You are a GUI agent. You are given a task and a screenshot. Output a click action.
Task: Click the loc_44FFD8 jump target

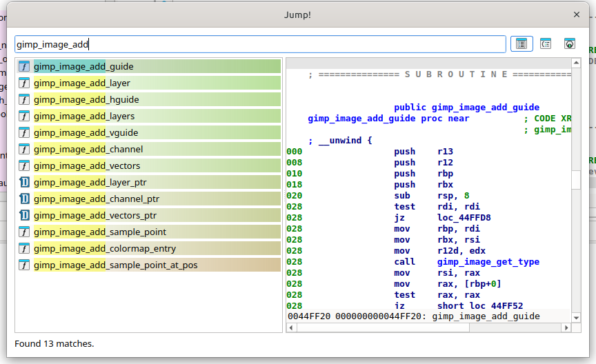(x=464, y=218)
